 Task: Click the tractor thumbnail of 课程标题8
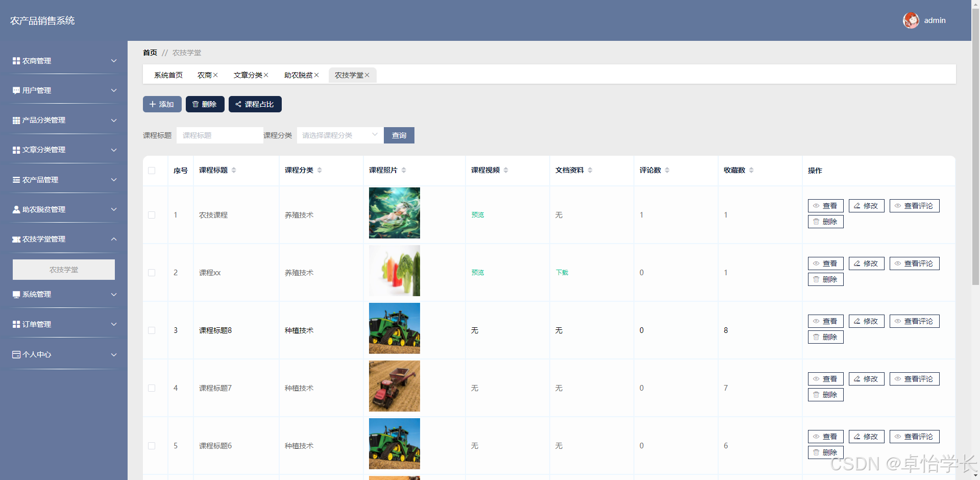[395, 328]
